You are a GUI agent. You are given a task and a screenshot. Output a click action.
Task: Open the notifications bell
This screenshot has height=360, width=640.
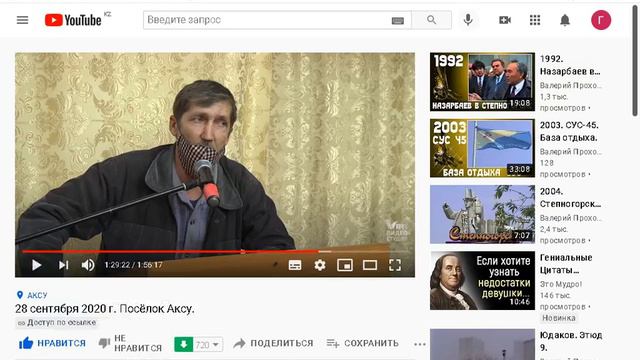click(x=565, y=20)
